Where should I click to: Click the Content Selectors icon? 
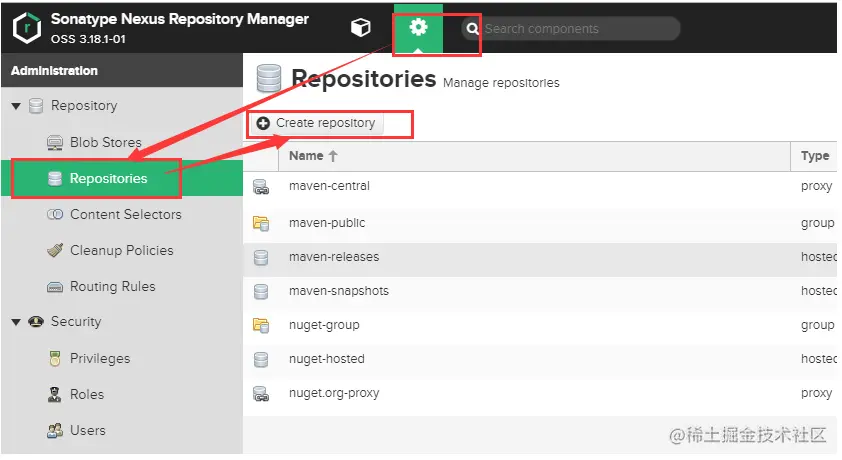pyautogui.click(x=55, y=215)
